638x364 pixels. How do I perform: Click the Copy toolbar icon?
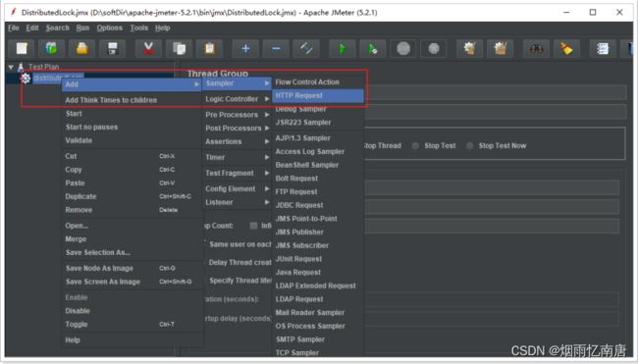(x=179, y=49)
